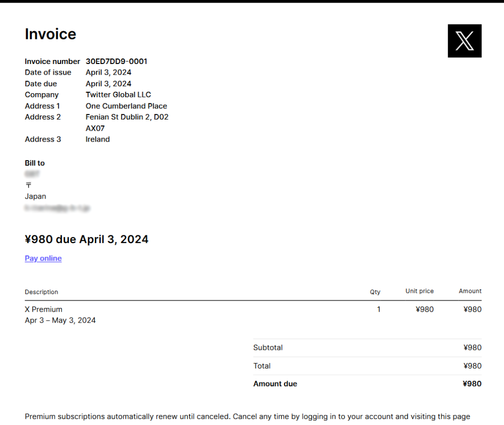504x425 pixels.
Task: Click One Cumberland Place address text
Action: (x=126, y=106)
